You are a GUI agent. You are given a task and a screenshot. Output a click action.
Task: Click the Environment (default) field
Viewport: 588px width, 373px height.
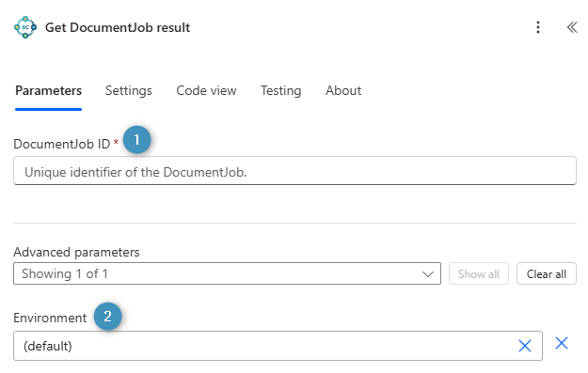[278, 346]
